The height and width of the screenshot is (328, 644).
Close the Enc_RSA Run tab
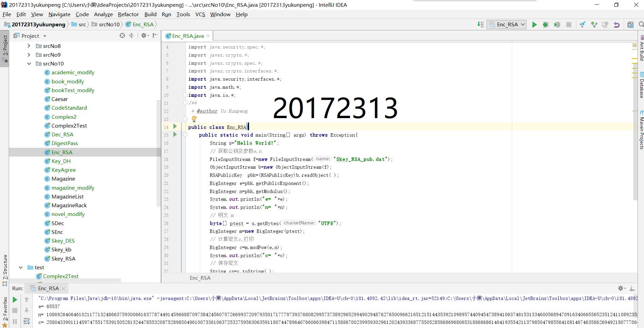coord(63,289)
